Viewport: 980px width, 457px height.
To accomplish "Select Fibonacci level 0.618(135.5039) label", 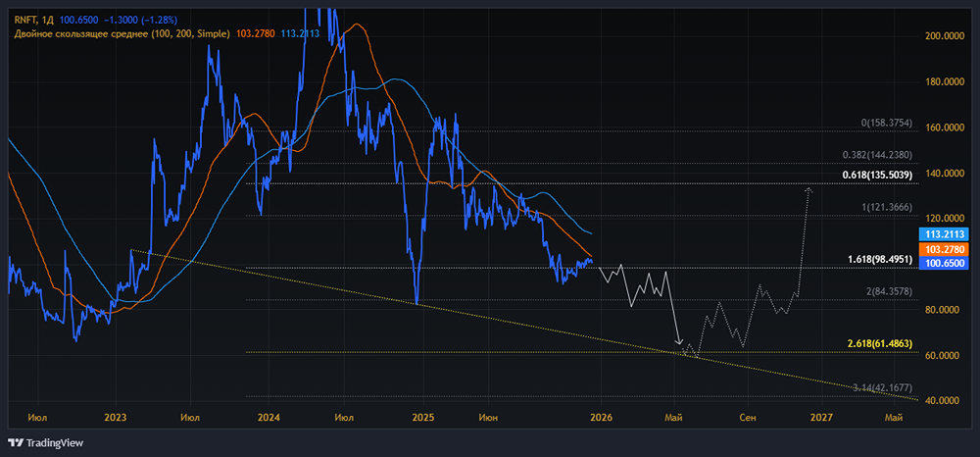I will click(876, 175).
